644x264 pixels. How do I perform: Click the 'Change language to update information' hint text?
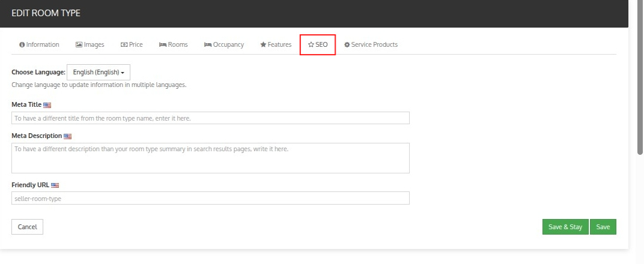pyautogui.click(x=99, y=85)
